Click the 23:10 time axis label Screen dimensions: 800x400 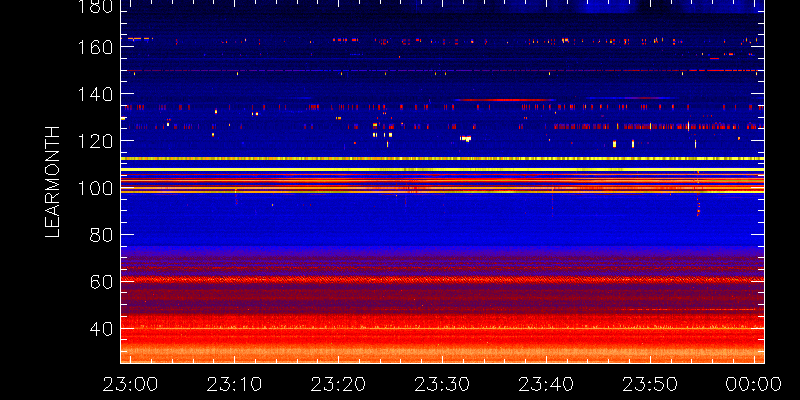pyautogui.click(x=234, y=384)
